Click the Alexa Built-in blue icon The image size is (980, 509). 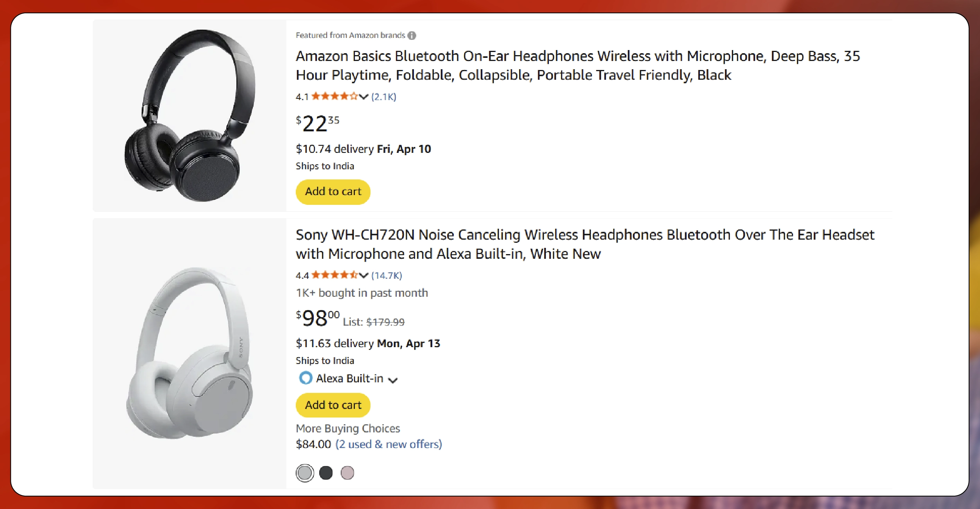[x=305, y=378]
